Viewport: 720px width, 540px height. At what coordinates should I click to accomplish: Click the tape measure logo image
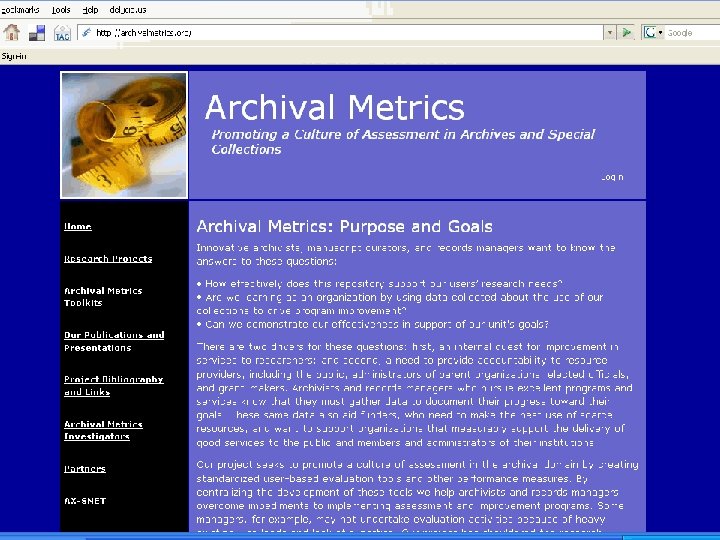click(124, 135)
